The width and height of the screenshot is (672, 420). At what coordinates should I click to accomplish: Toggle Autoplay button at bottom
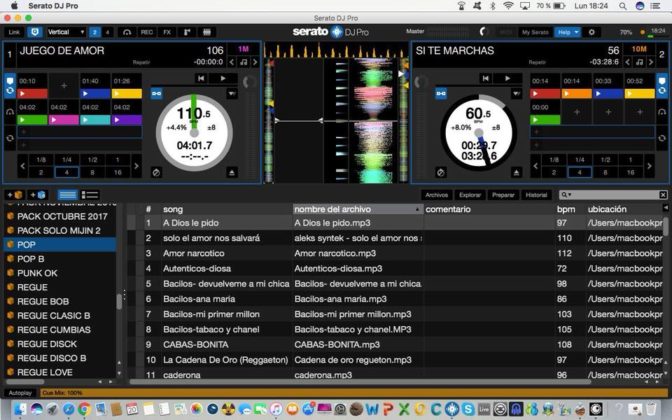coord(20,393)
